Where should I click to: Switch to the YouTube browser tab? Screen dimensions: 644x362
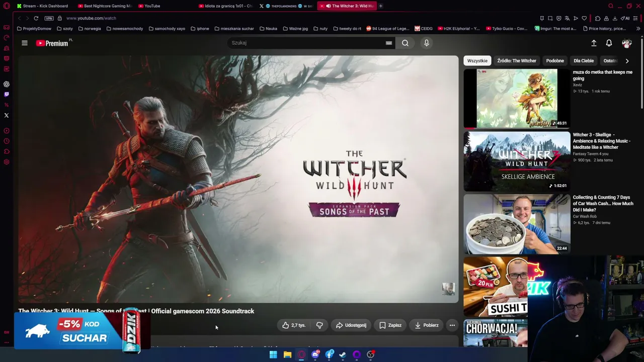tap(149, 6)
